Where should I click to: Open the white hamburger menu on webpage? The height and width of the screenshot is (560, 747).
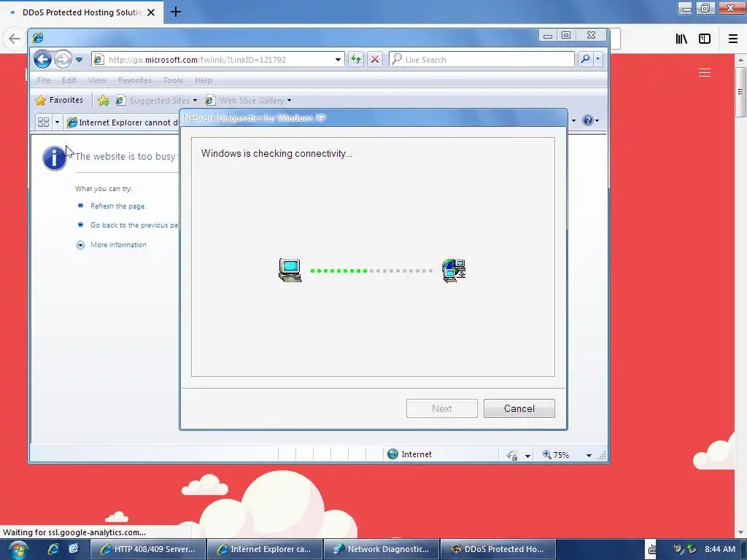(705, 72)
